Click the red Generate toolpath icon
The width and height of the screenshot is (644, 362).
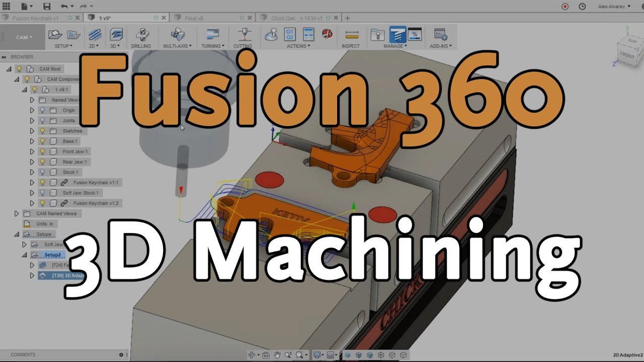[328, 34]
